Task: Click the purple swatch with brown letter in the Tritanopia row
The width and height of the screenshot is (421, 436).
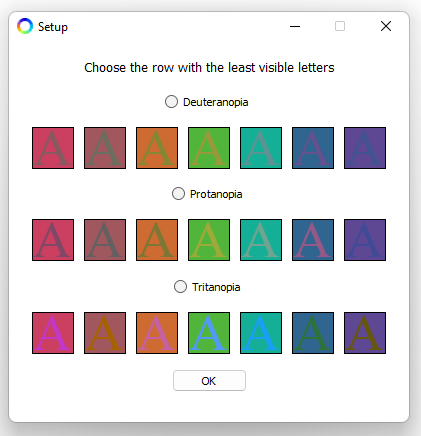Action: [x=365, y=333]
